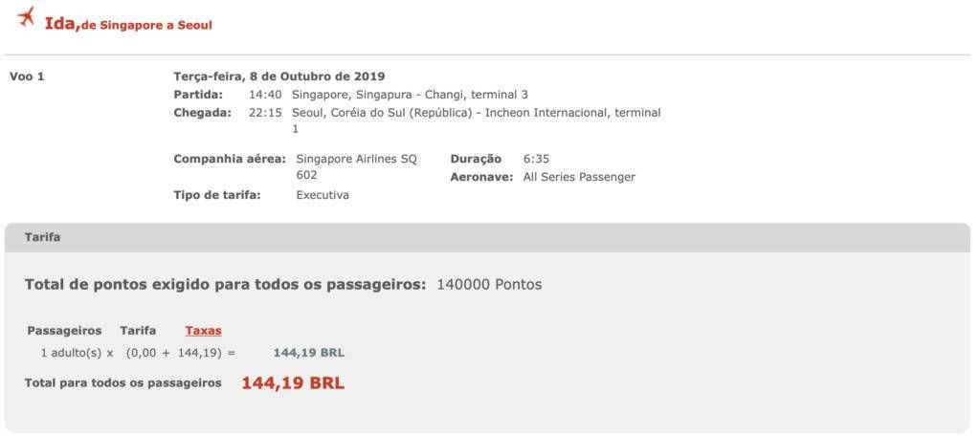Click arrival time 22:15
This screenshot has height=436, width=980.
[x=265, y=113]
